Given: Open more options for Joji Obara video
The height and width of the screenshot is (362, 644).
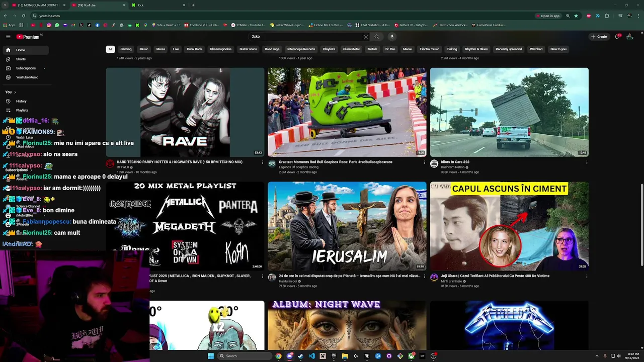Looking at the screenshot, I should point(586,276).
